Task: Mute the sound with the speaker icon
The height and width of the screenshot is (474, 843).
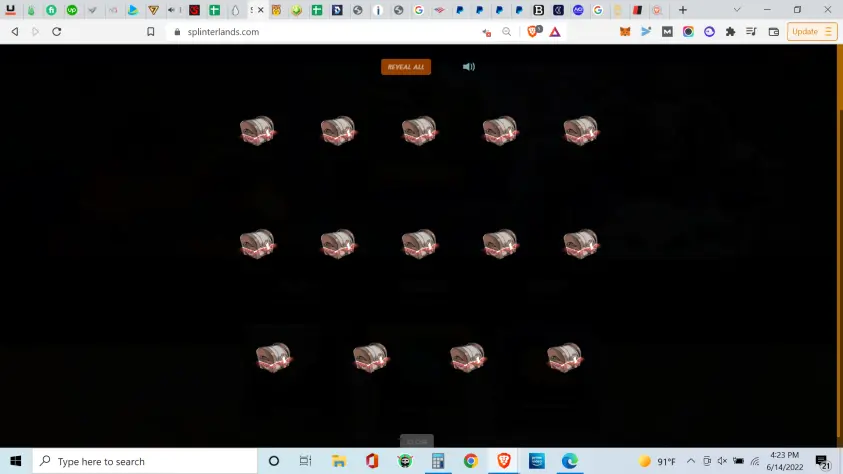Action: pos(469,67)
